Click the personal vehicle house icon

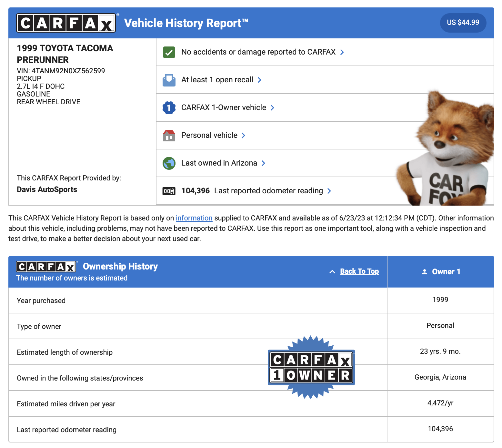[x=169, y=135]
